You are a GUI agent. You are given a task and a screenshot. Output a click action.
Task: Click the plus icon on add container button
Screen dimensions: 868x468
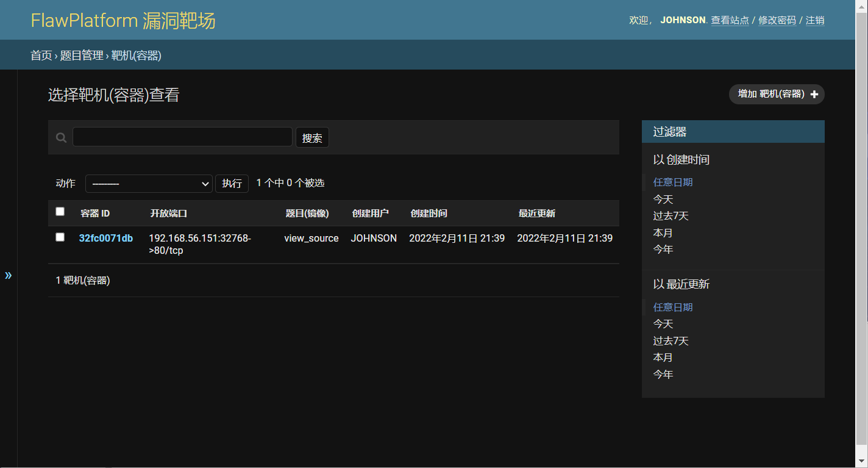pyautogui.click(x=814, y=95)
